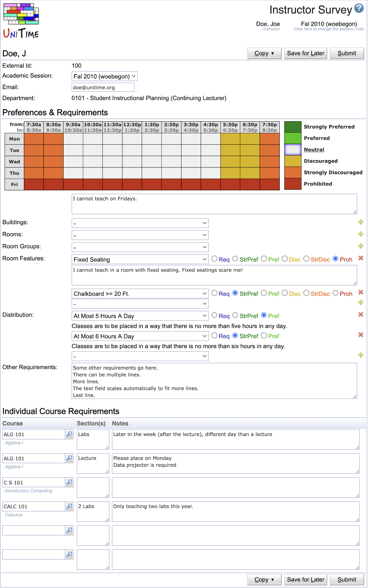Click bottom Submit button
Image resolution: width=368 pixels, height=588 pixels.
[x=347, y=580]
